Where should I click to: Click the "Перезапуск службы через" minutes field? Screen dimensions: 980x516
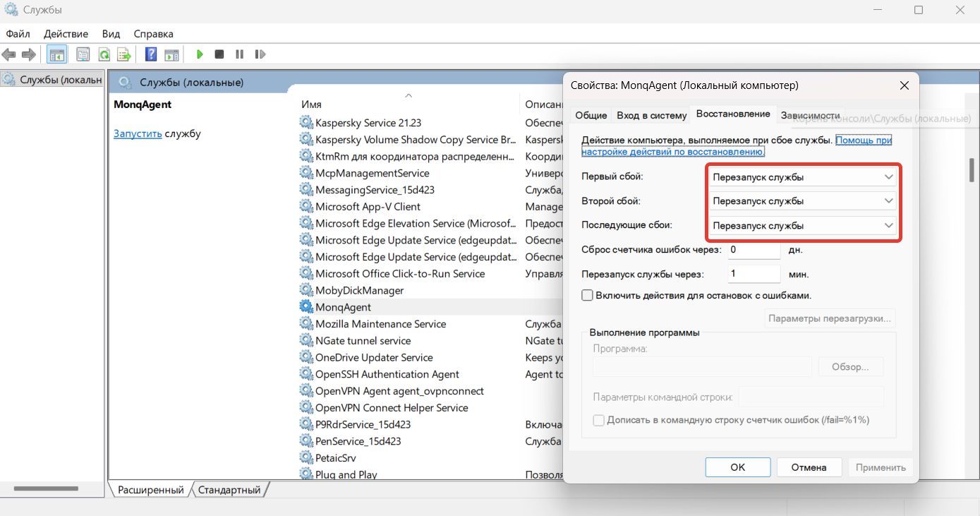[x=753, y=274]
